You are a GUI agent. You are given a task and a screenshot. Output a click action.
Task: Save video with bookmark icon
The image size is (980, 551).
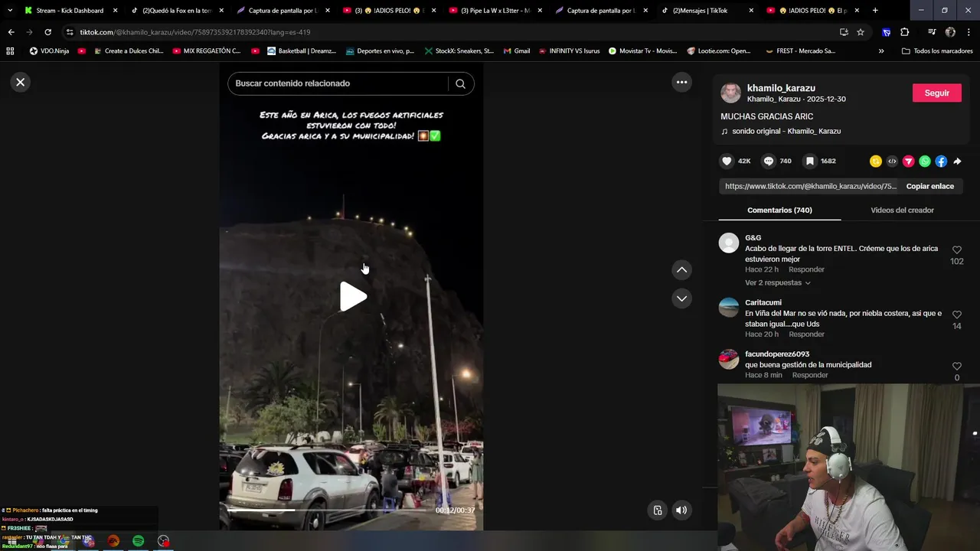(810, 161)
